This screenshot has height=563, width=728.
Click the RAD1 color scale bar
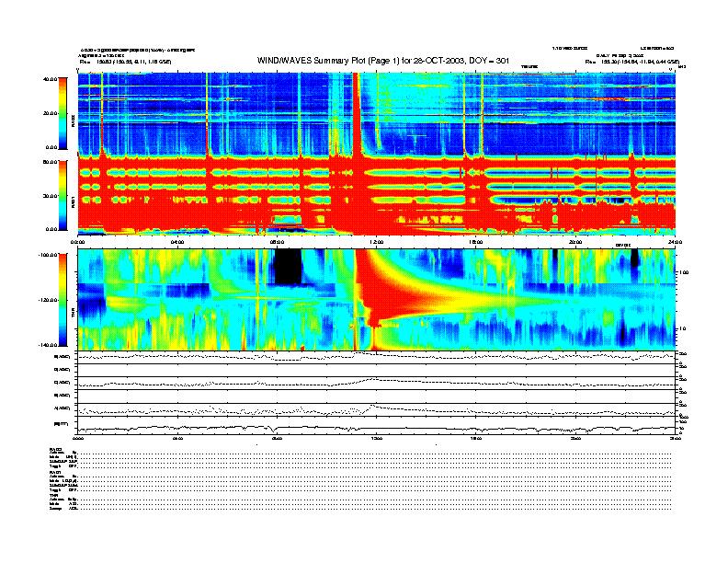[x=63, y=195]
